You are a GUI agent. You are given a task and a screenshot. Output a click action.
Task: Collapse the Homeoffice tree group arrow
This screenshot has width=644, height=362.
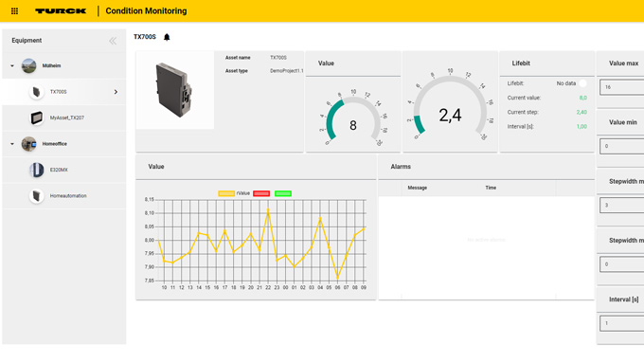click(12, 144)
